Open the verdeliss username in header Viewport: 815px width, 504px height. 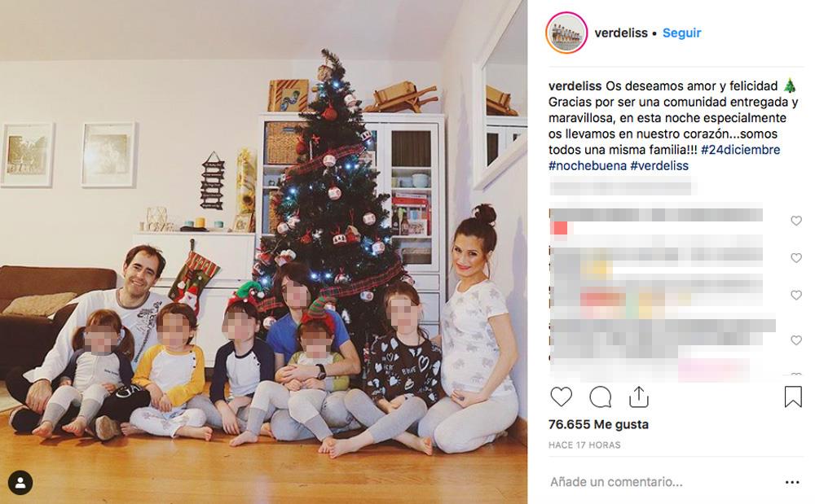pyautogui.click(x=621, y=33)
